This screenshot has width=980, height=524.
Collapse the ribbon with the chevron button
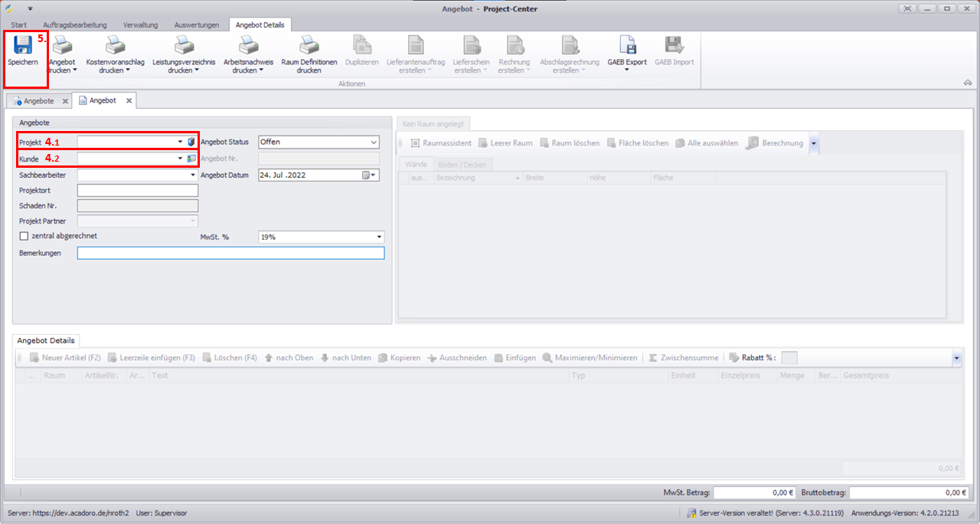click(x=967, y=82)
